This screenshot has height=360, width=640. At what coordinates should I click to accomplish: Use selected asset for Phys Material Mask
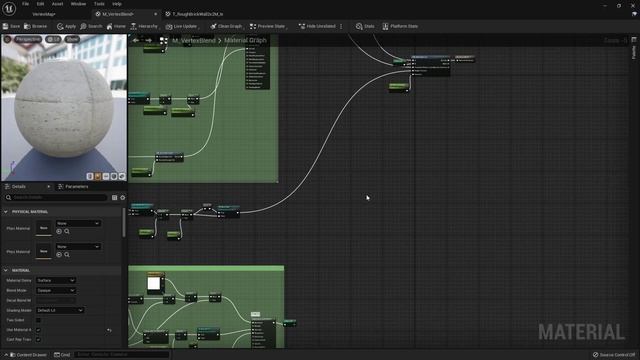[x=59, y=255]
